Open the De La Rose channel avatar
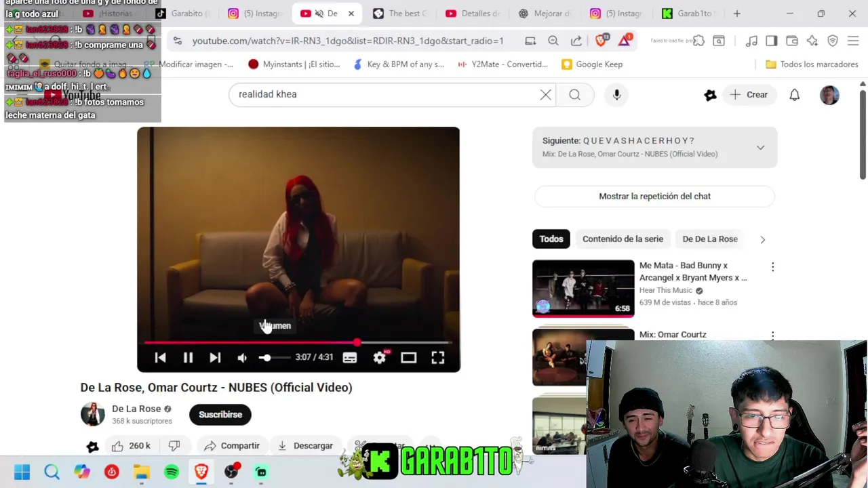Screen dimensions: 868x488 click(x=93, y=414)
